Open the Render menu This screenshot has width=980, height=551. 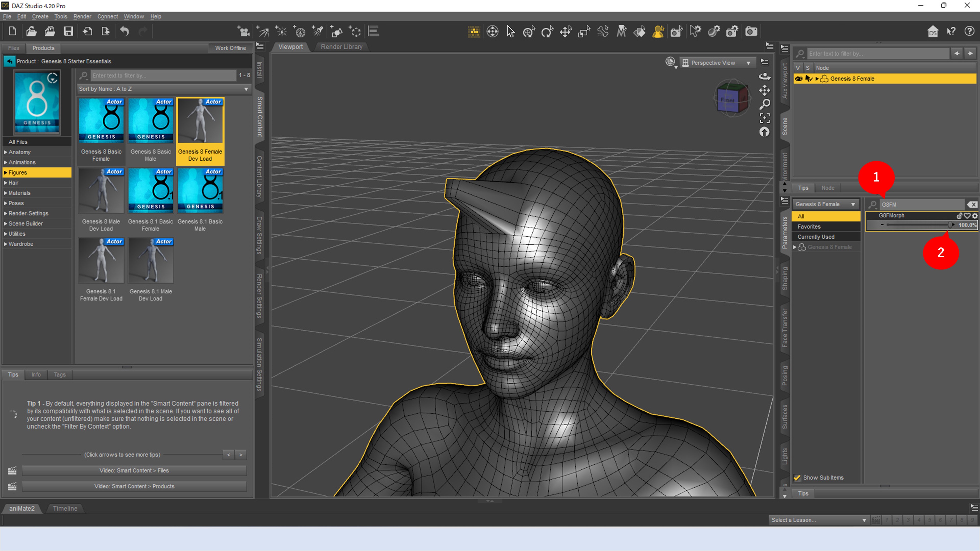(x=82, y=16)
